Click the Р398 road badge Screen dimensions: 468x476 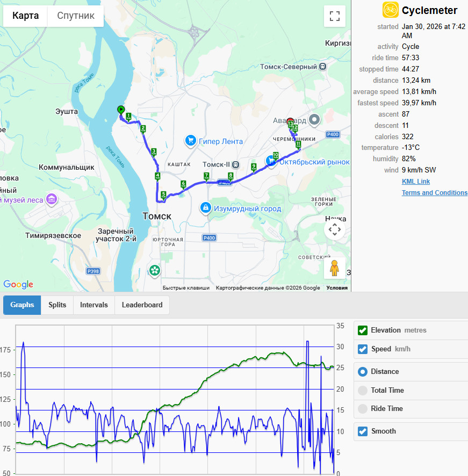click(x=92, y=271)
